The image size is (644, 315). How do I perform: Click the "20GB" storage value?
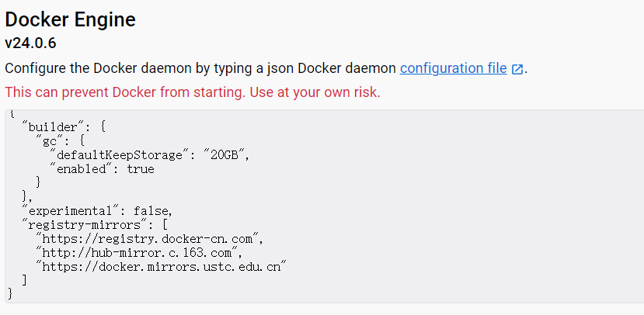coord(226,154)
